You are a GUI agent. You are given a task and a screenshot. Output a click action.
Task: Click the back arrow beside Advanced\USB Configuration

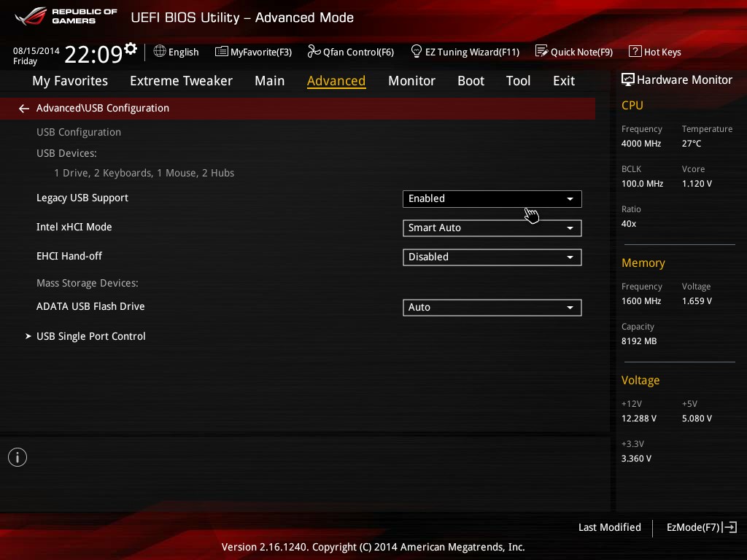(24, 109)
